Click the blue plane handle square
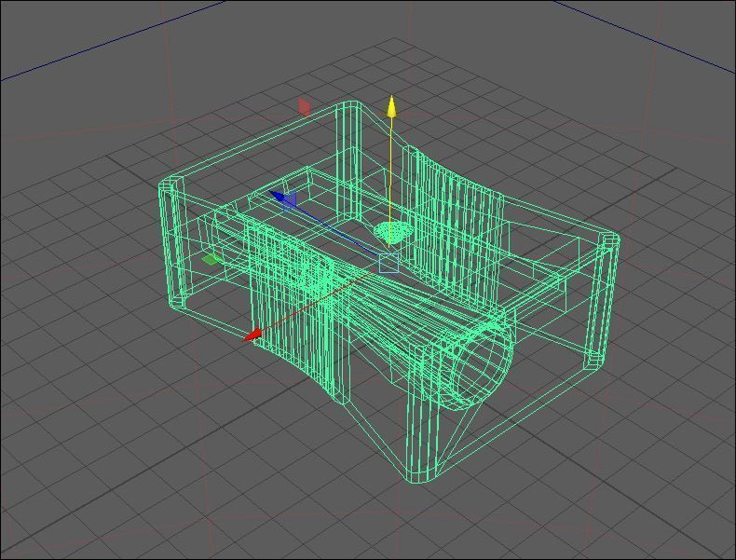 (290, 200)
